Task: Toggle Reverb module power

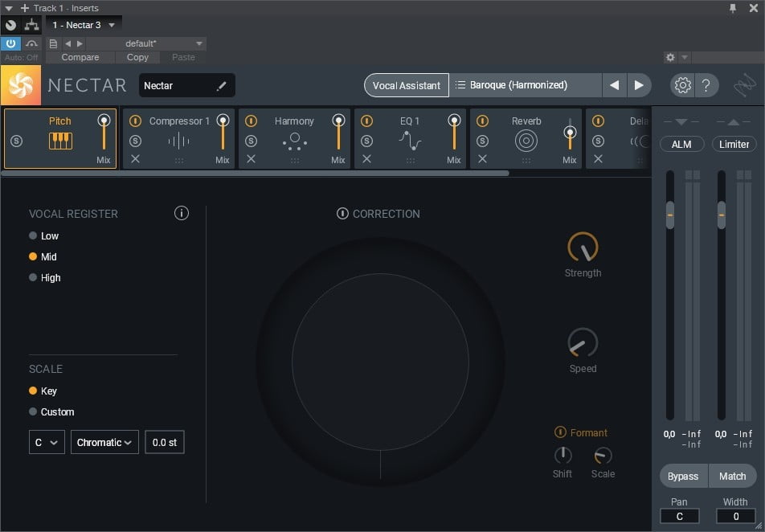Action: (482, 121)
